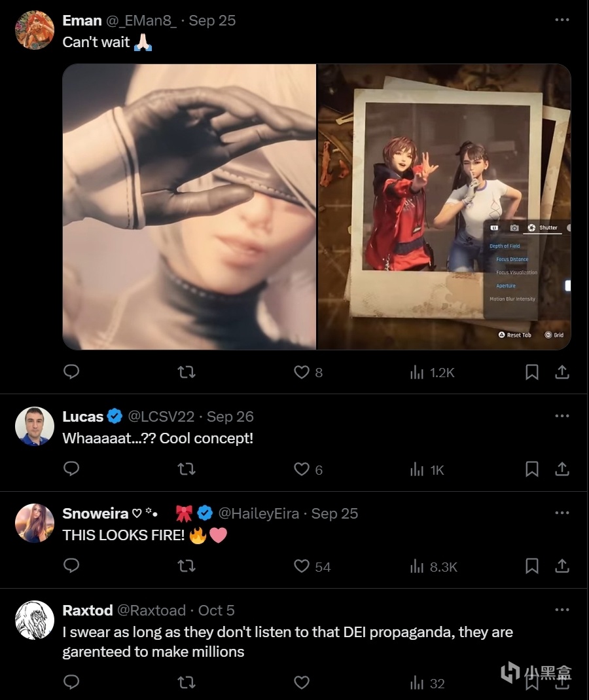
Task: Open more options on Eman's tweet
Action: point(562,20)
